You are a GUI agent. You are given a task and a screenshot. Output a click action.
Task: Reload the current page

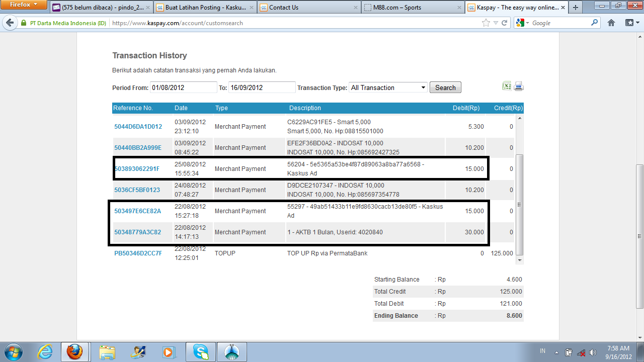coord(505,23)
